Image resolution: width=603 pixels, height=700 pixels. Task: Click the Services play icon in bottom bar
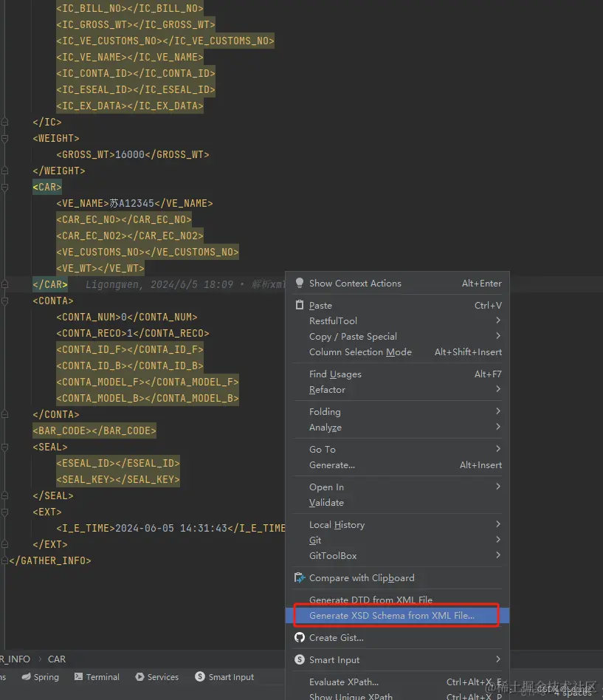click(139, 677)
